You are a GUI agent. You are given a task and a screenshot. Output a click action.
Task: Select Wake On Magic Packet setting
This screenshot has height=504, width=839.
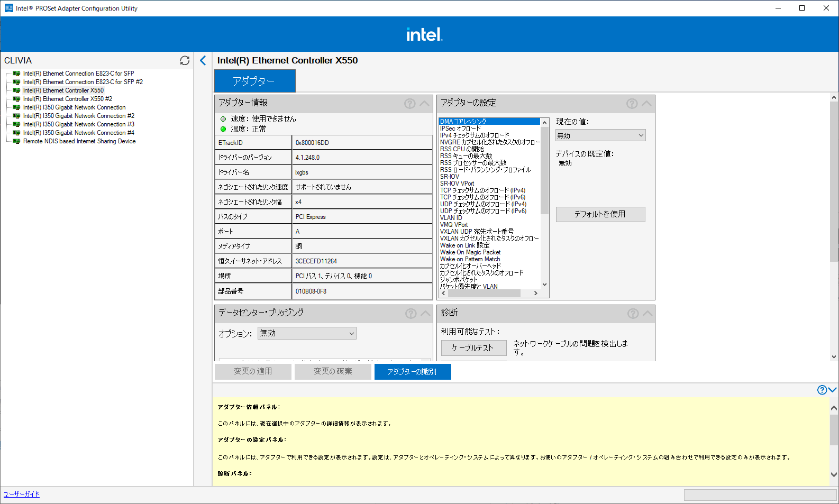coord(470,252)
